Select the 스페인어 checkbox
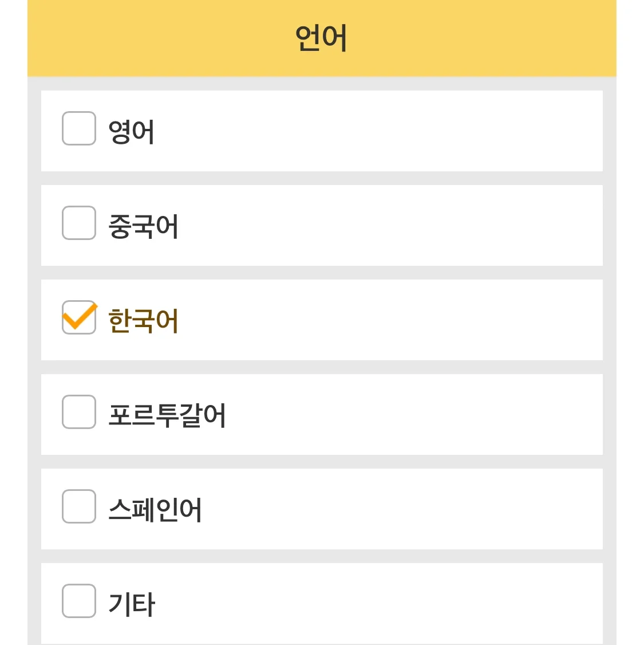Image resolution: width=644 pixels, height=645 pixels. click(x=79, y=506)
